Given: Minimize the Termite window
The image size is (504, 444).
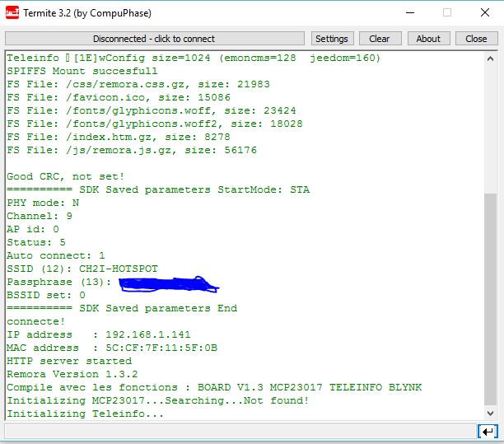Looking at the screenshot, I should pos(410,13).
